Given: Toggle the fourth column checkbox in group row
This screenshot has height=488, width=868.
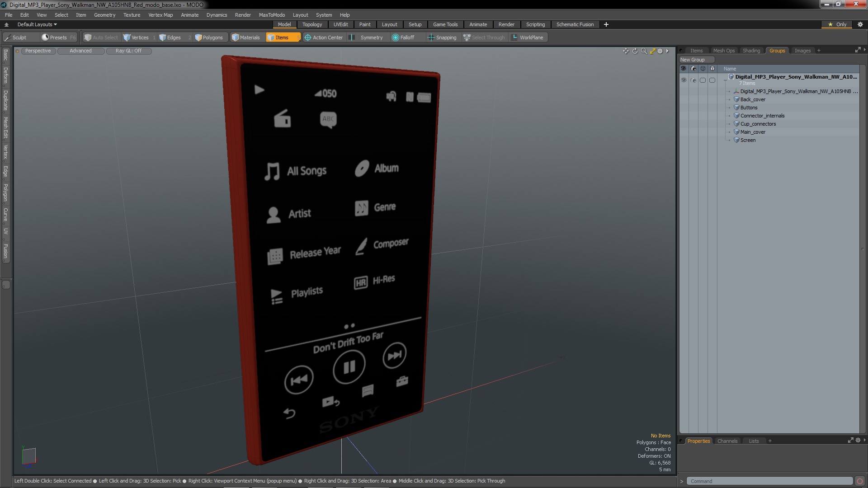Looking at the screenshot, I should (x=712, y=80).
